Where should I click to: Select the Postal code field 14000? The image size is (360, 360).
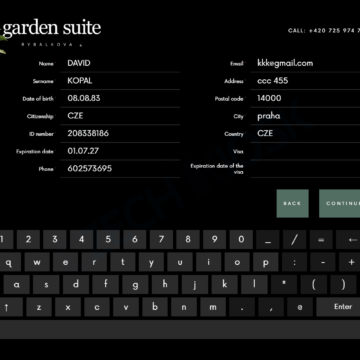click(305, 98)
